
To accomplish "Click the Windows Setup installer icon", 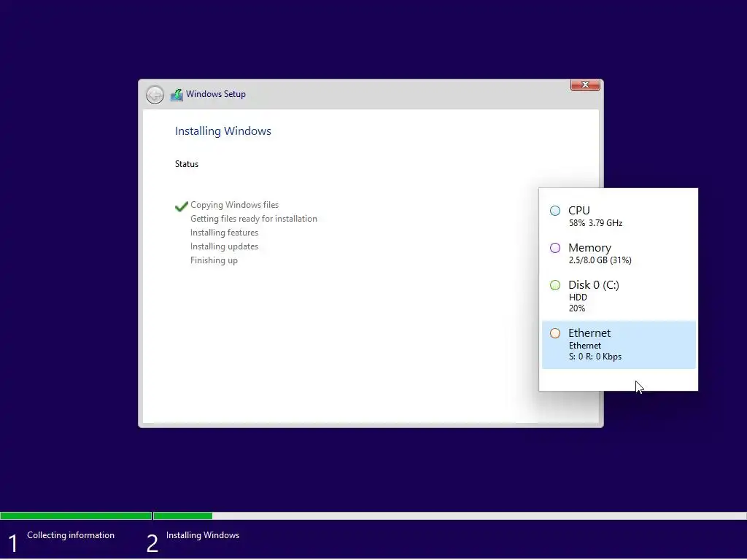I will pyautogui.click(x=177, y=95).
